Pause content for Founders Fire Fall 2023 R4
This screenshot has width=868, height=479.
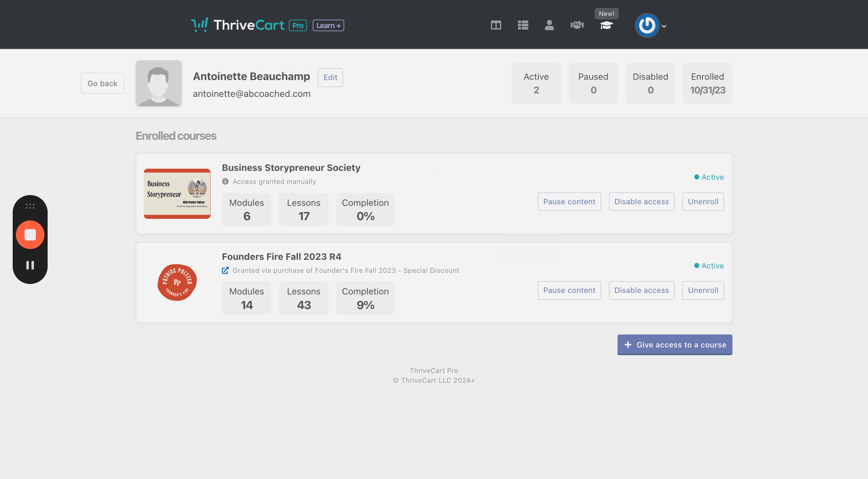point(570,290)
